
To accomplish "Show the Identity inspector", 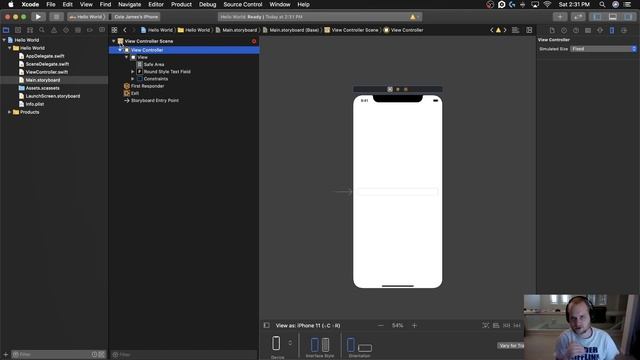I will (588, 30).
